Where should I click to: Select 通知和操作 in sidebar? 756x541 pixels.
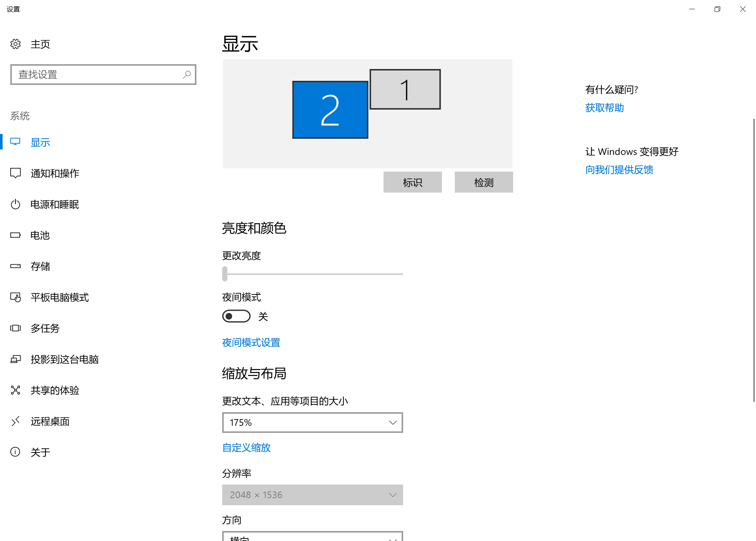coord(55,173)
